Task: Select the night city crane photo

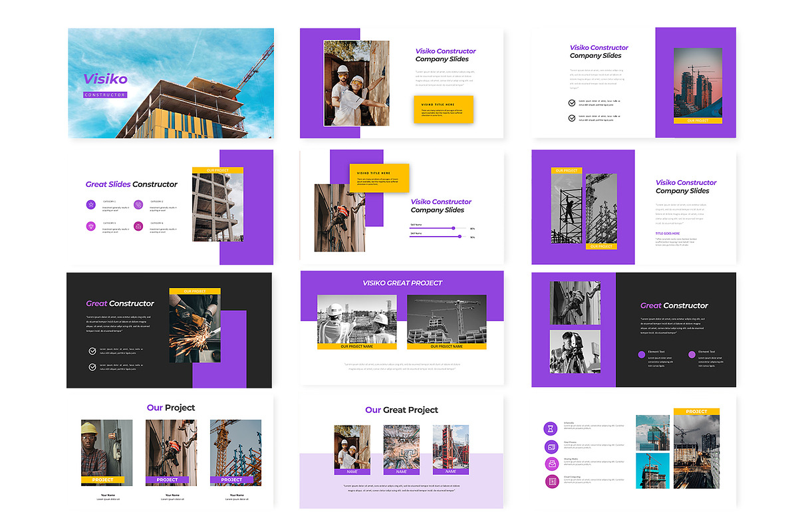Action: 696,452
